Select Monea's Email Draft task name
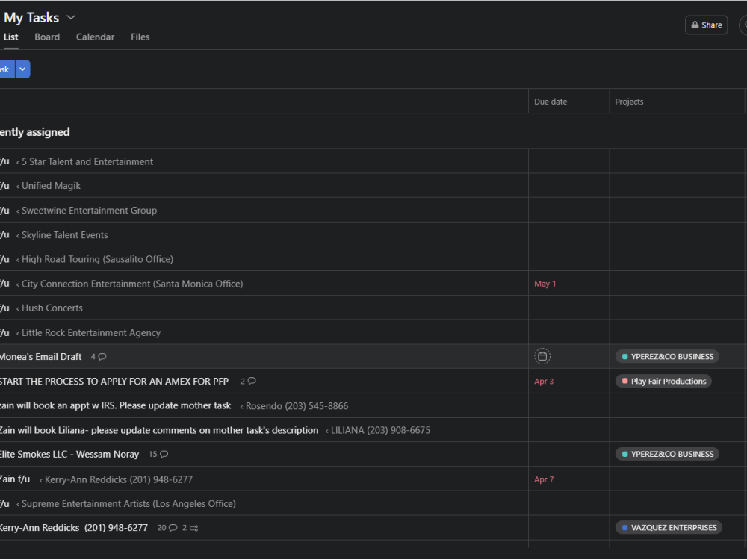This screenshot has height=560, width=747. click(x=41, y=357)
